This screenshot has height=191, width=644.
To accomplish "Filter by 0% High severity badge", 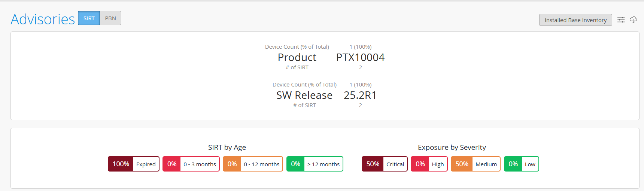I will point(429,164).
